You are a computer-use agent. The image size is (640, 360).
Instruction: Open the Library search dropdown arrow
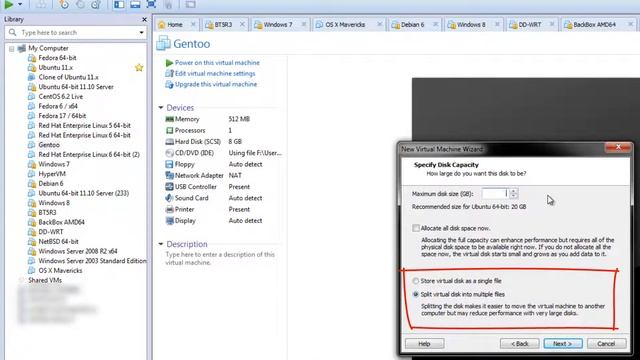pos(141,32)
